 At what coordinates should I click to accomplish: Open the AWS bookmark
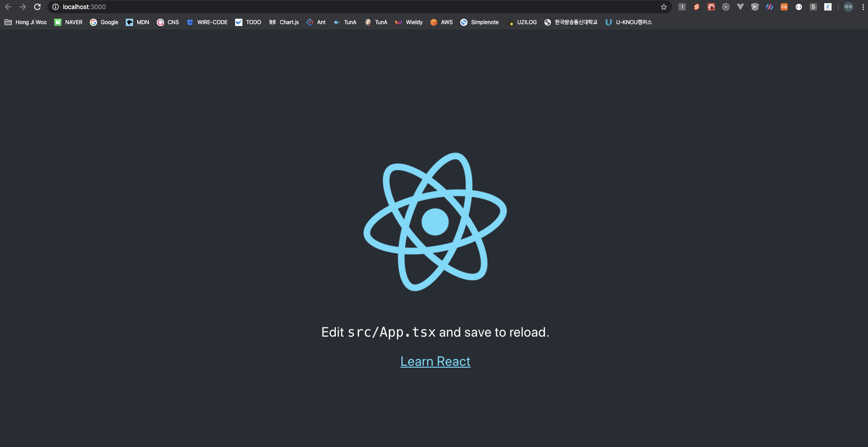click(442, 22)
